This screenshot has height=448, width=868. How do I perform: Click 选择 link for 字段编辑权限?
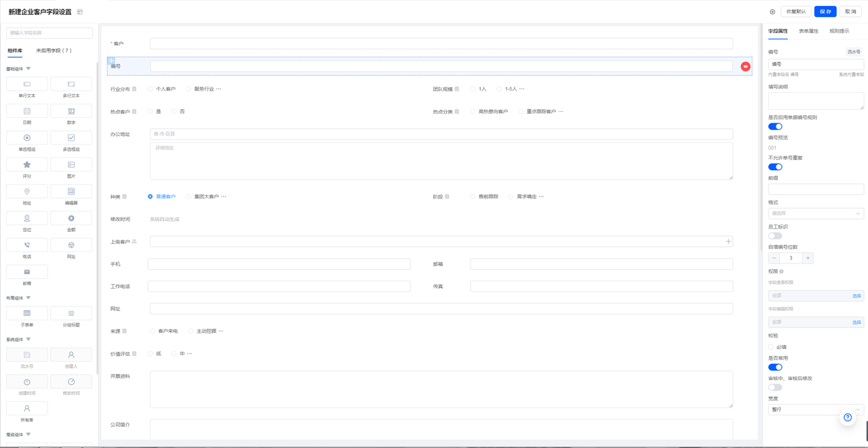tap(856, 323)
